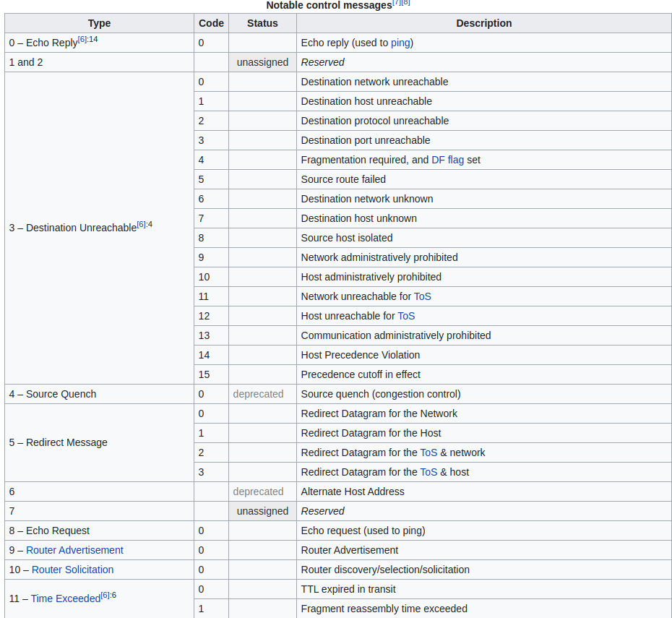Click 'Router Advertisement' in the Description column
The image size is (672, 618).
pyautogui.click(x=349, y=550)
